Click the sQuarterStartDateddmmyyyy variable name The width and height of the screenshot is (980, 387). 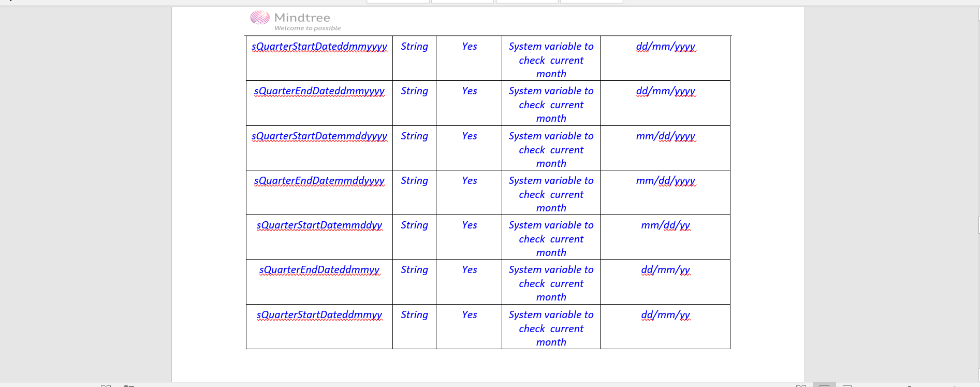(319, 47)
